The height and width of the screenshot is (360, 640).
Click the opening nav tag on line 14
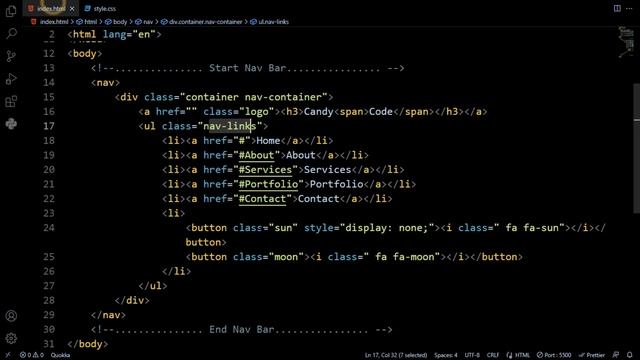click(x=105, y=82)
